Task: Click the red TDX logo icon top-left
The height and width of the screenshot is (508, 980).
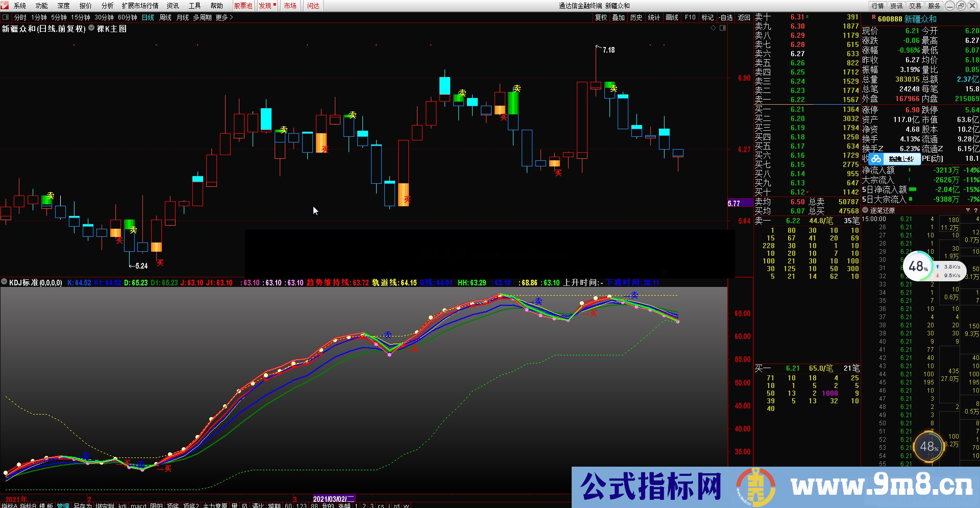Action: point(5,6)
